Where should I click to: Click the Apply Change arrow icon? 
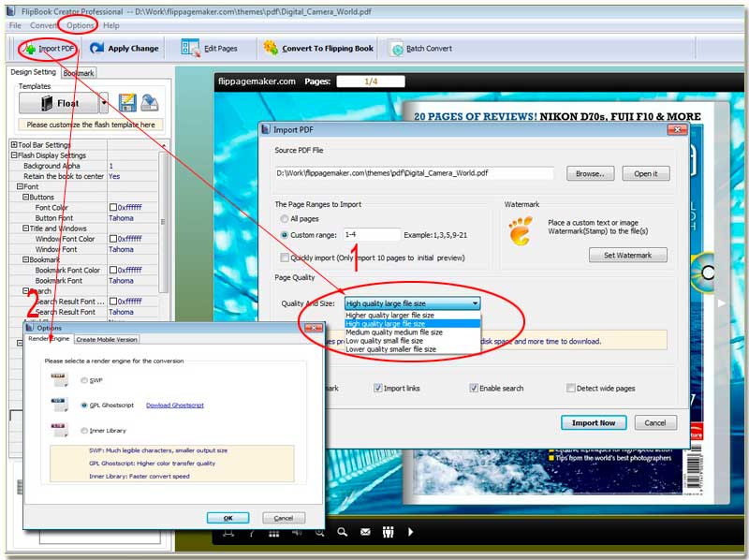(97, 48)
